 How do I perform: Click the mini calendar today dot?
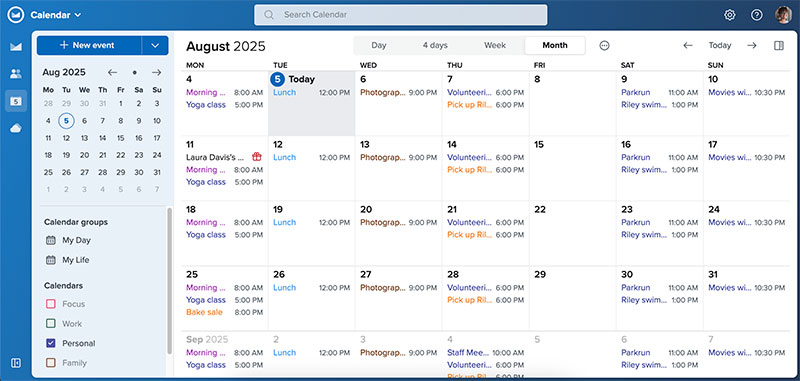135,72
